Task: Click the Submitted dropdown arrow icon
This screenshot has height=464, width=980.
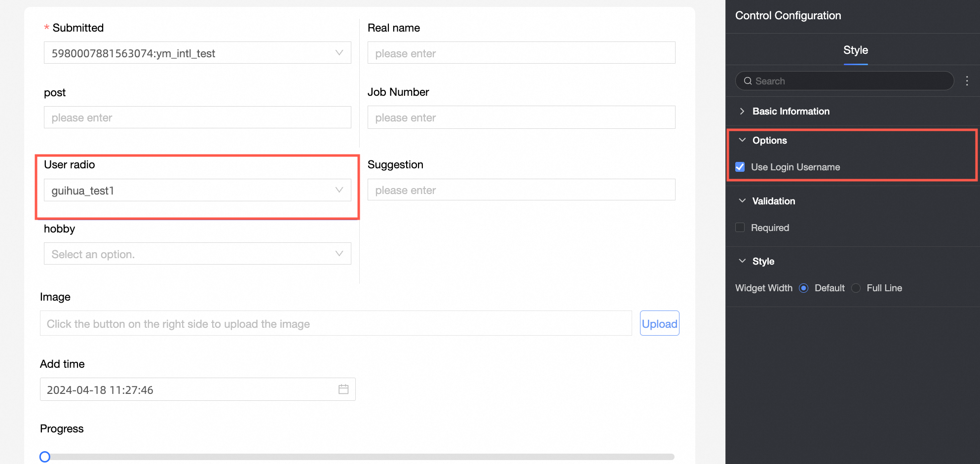Action: [x=339, y=53]
